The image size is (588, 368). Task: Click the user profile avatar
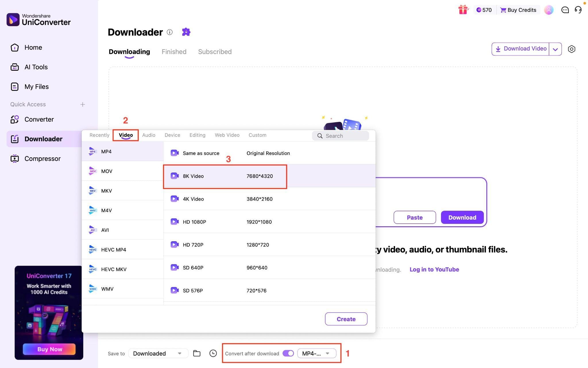(548, 10)
